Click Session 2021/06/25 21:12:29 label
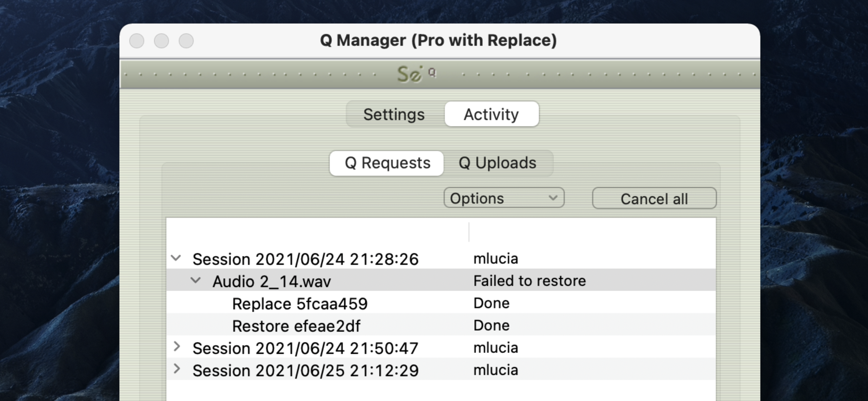868x401 pixels. click(x=305, y=370)
